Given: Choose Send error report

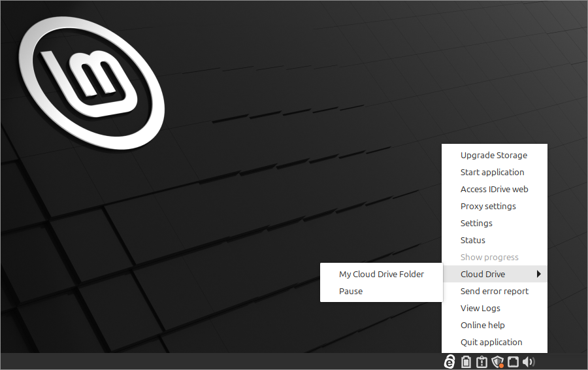Looking at the screenshot, I should (x=495, y=291).
